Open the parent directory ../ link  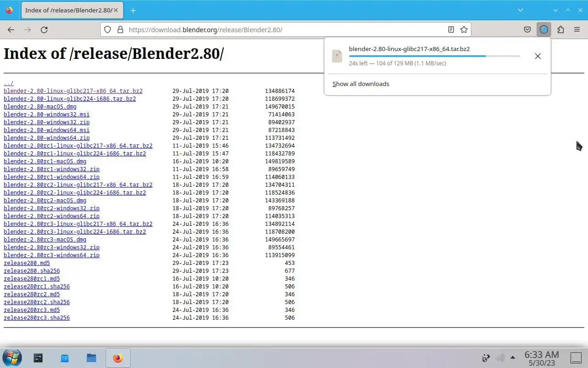[9, 83]
